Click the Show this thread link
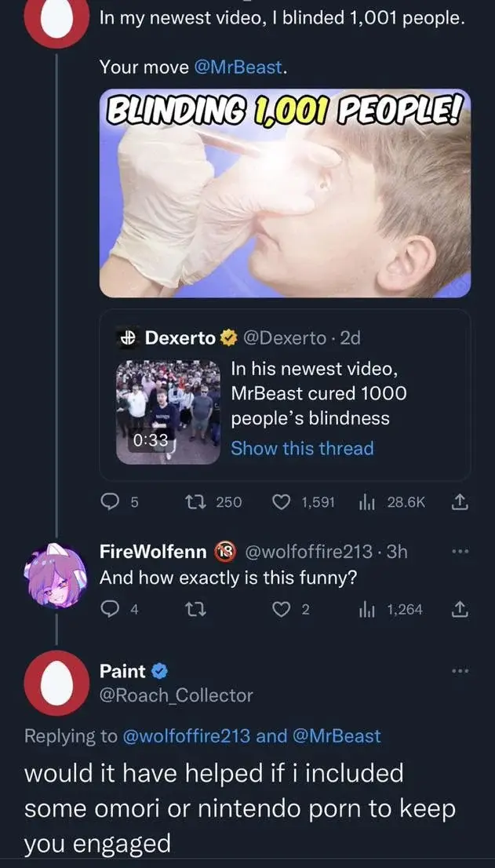 tap(302, 449)
